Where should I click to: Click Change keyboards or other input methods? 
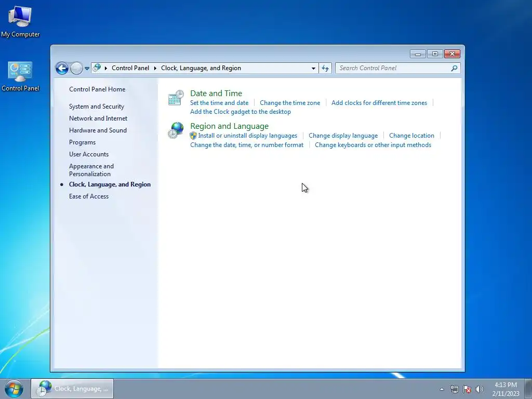coord(373,145)
